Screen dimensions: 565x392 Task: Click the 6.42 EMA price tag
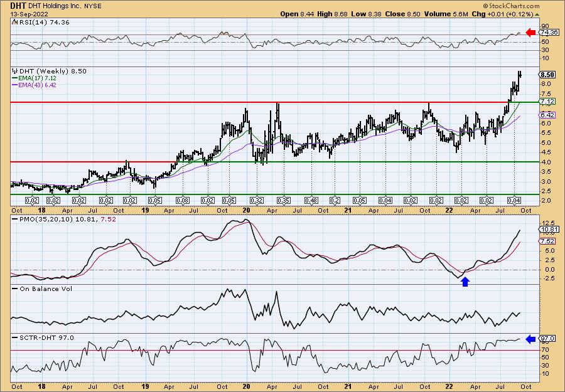pyautogui.click(x=547, y=115)
